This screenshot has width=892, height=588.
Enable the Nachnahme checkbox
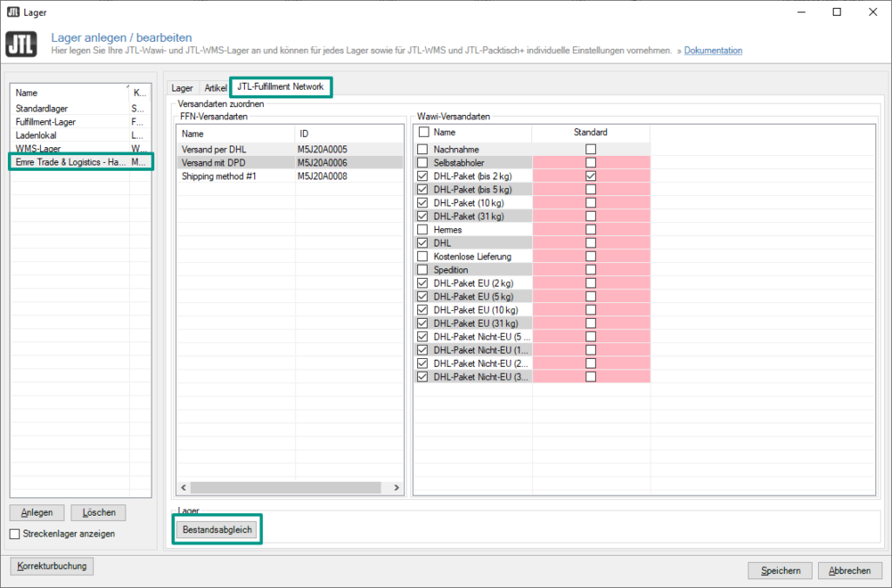pos(423,150)
